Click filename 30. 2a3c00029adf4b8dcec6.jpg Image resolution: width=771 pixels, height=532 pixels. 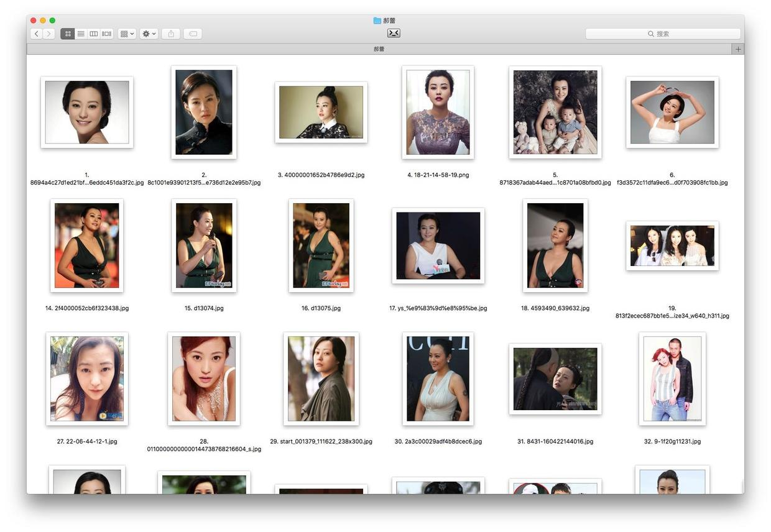(x=438, y=441)
